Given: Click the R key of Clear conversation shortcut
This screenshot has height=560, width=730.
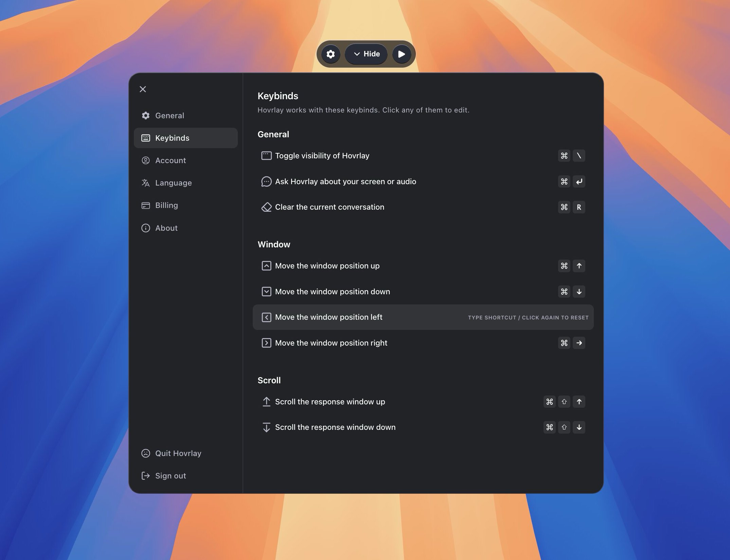Looking at the screenshot, I should [x=579, y=207].
